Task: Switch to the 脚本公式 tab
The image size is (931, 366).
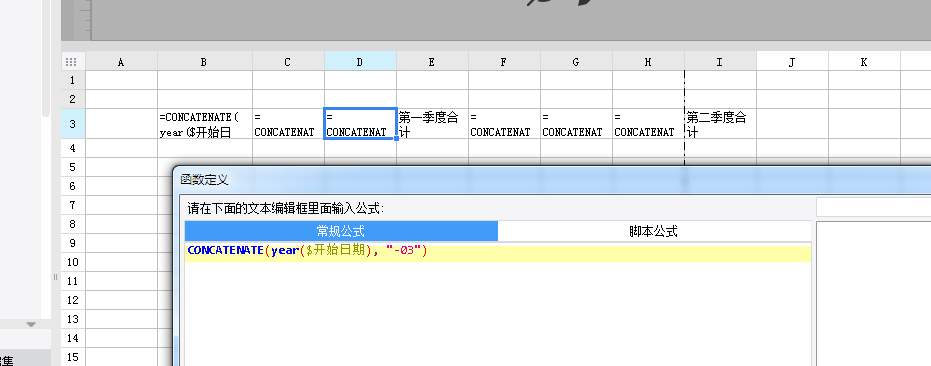Action: click(654, 231)
